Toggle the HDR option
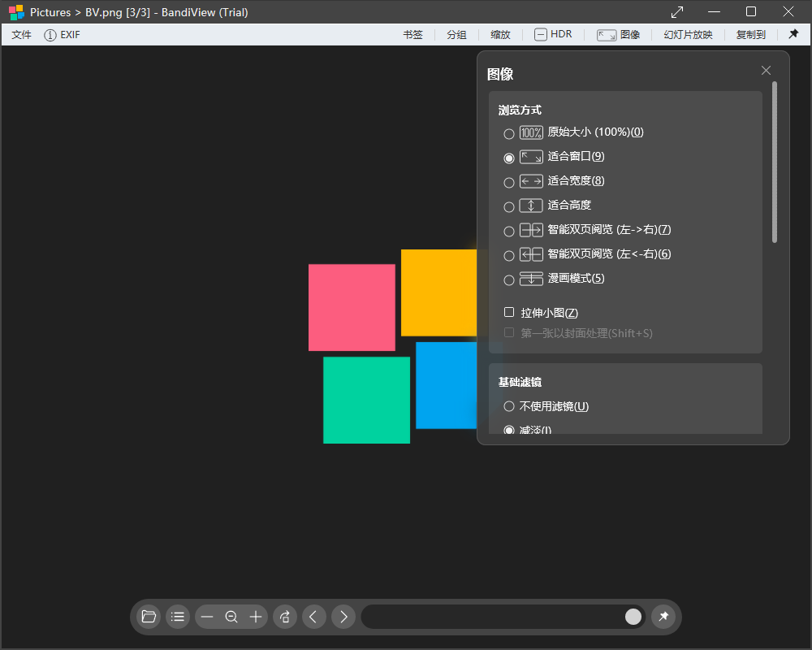Image resolution: width=812 pixels, height=650 pixels. coord(553,35)
